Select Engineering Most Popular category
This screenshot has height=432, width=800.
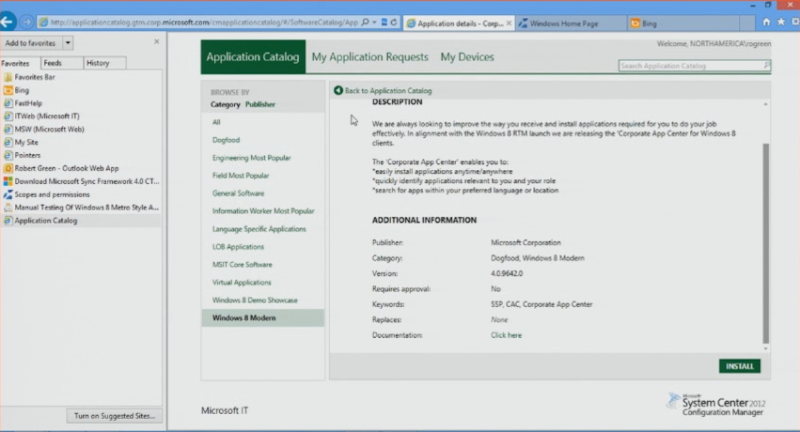click(252, 158)
